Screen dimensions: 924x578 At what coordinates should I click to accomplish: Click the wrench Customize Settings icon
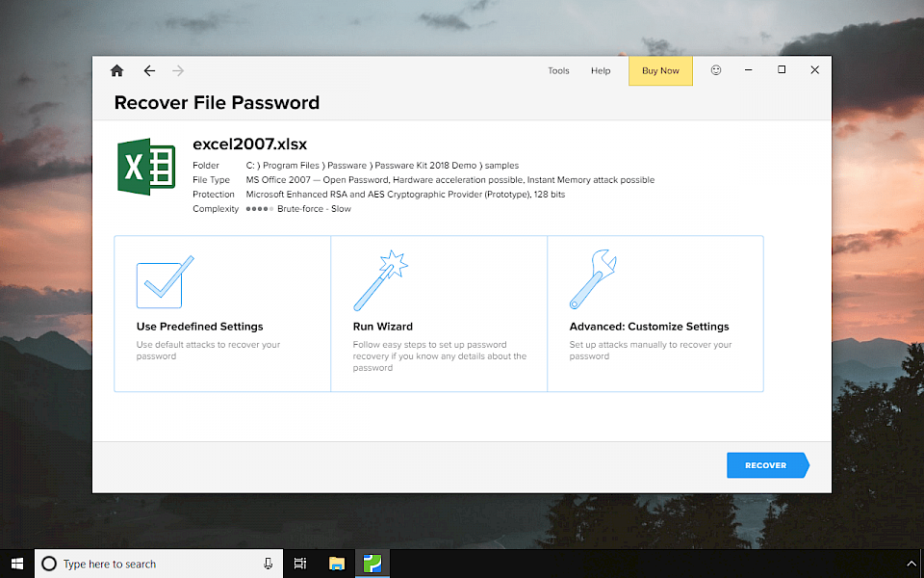click(593, 279)
